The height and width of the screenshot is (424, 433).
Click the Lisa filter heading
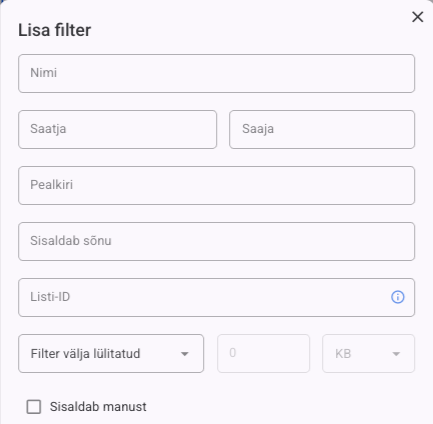[x=54, y=30]
